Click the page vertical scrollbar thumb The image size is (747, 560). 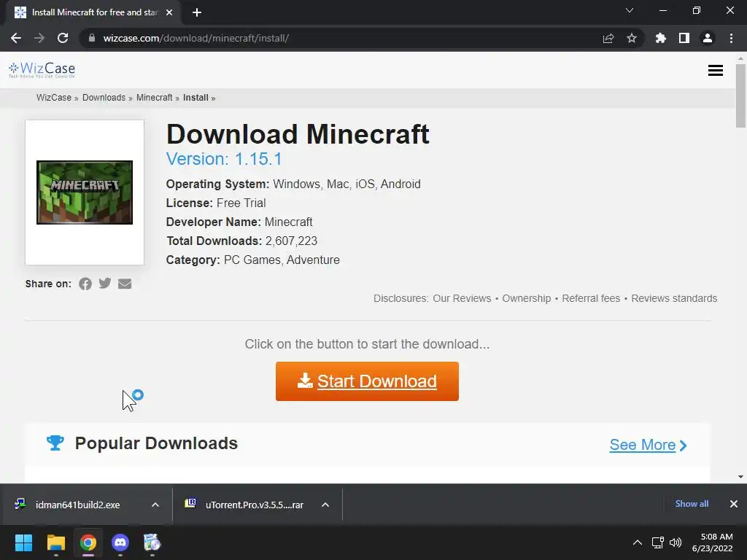pos(740,96)
